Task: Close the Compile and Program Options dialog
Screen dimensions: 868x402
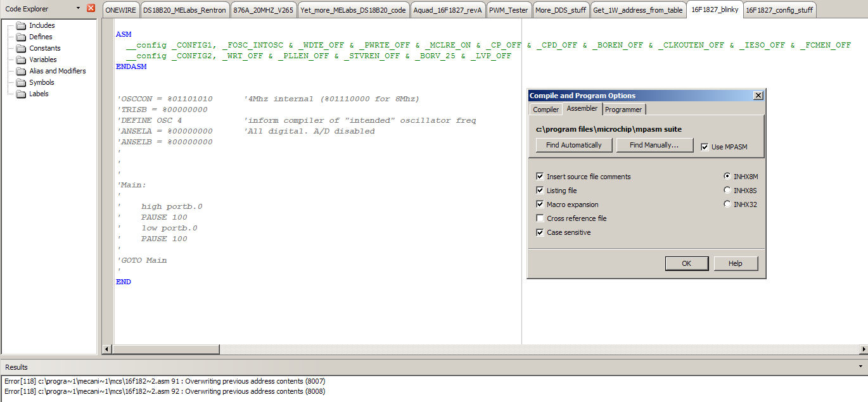Action: pyautogui.click(x=758, y=96)
